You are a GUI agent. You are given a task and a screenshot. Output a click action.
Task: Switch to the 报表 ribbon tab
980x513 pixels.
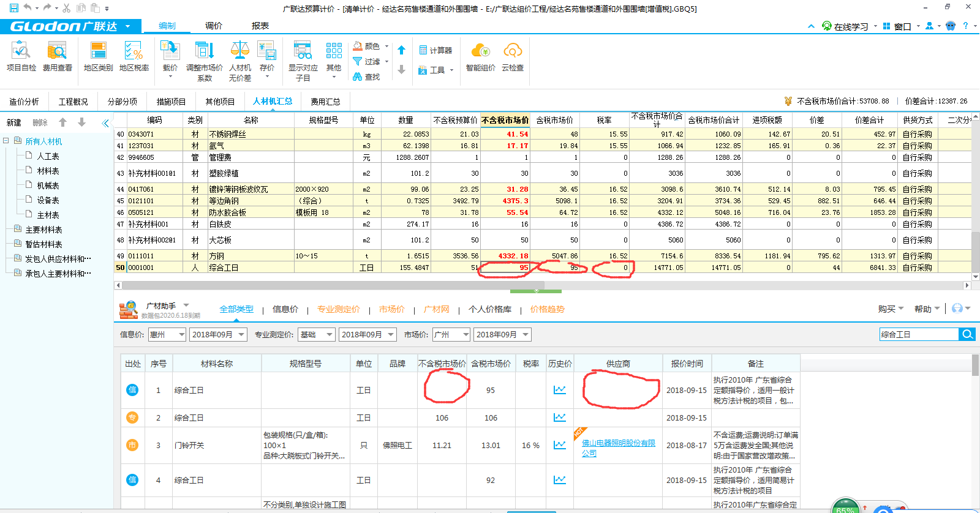click(260, 26)
